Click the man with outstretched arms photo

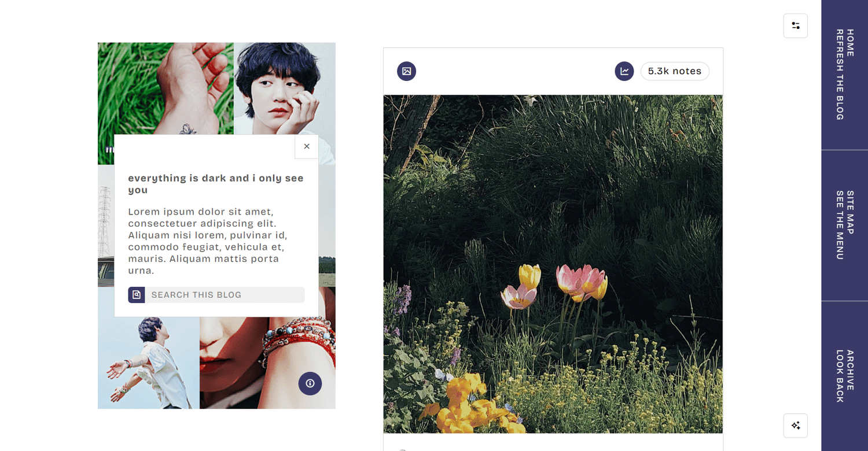[149, 363]
